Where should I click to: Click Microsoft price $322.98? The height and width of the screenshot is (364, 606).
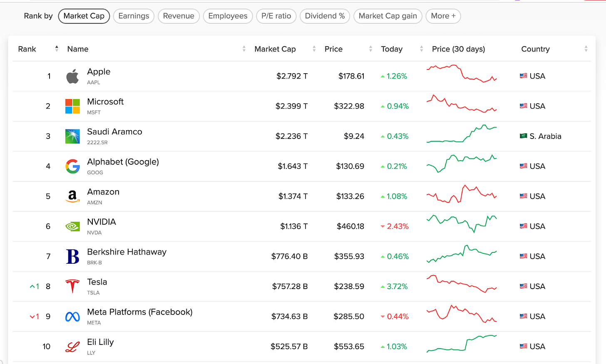click(x=349, y=106)
